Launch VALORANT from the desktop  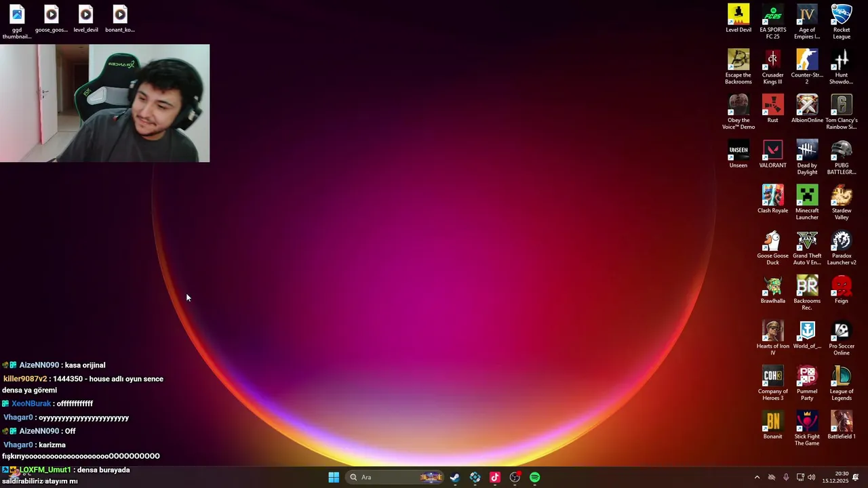click(772, 154)
